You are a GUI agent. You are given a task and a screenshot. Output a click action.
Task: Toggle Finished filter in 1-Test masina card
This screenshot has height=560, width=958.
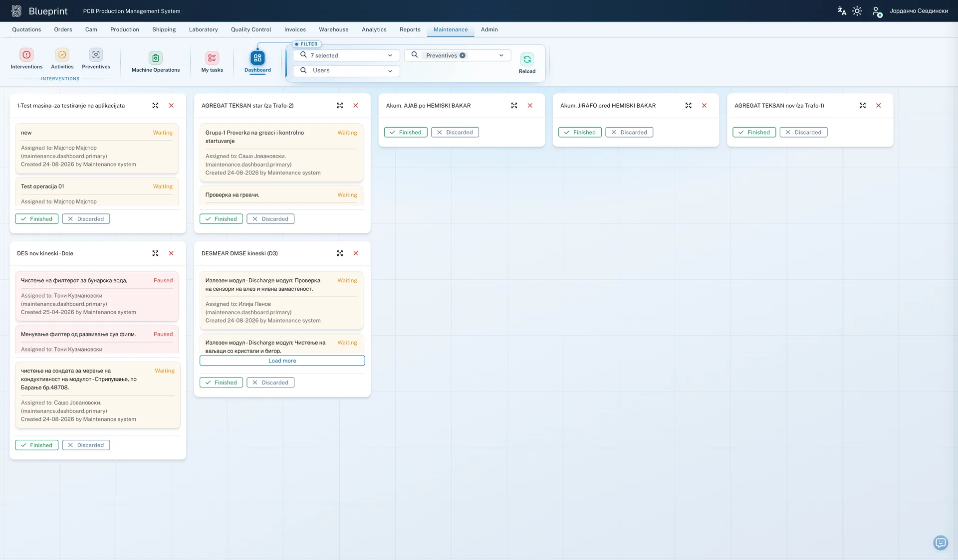(x=37, y=219)
